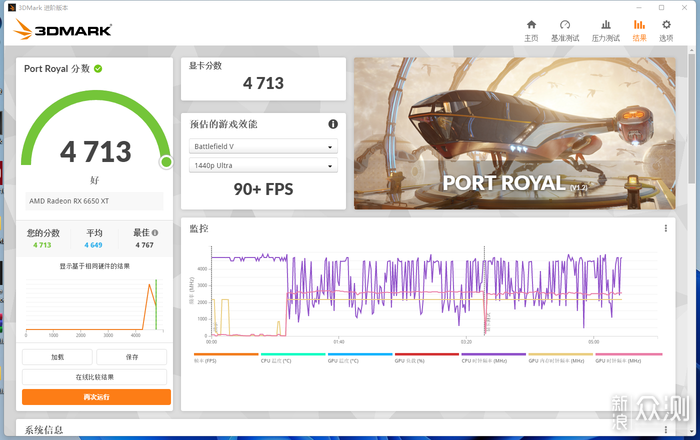Click the 监控 monitoring heading

coord(199,228)
